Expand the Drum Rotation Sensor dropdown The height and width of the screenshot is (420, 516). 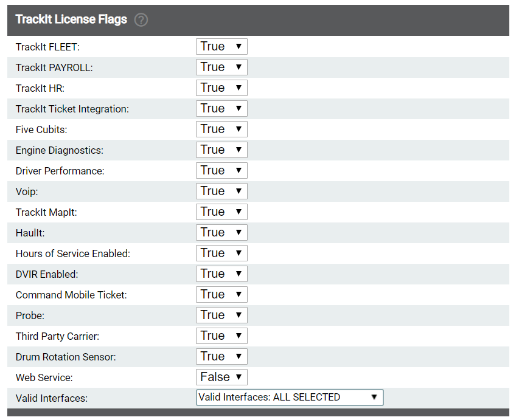coord(221,357)
